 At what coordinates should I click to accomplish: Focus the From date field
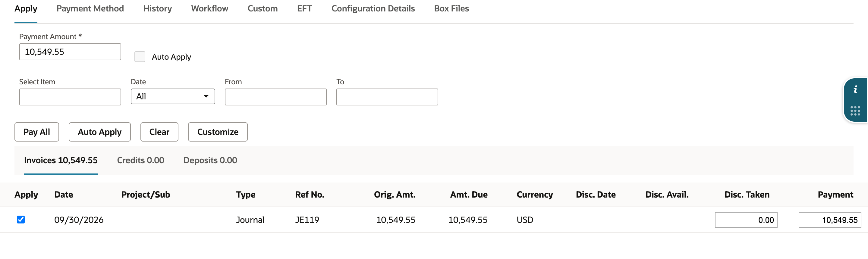pos(276,97)
